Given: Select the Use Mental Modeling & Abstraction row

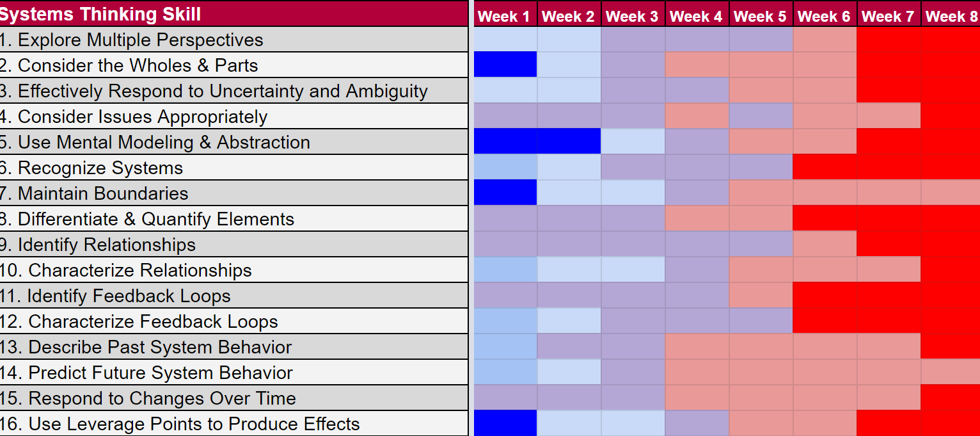Looking at the screenshot, I should (x=164, y=142).
